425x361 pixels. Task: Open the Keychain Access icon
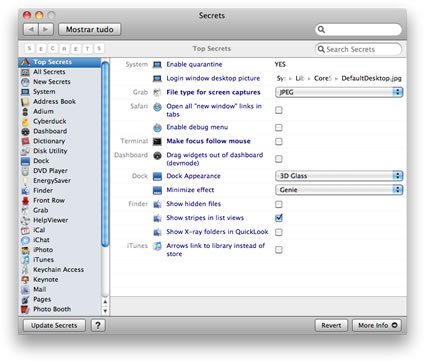click(x=25, y=270)
